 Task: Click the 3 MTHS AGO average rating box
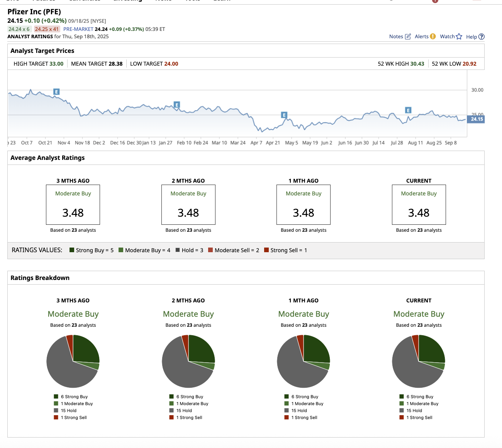[x=73, y=205]
